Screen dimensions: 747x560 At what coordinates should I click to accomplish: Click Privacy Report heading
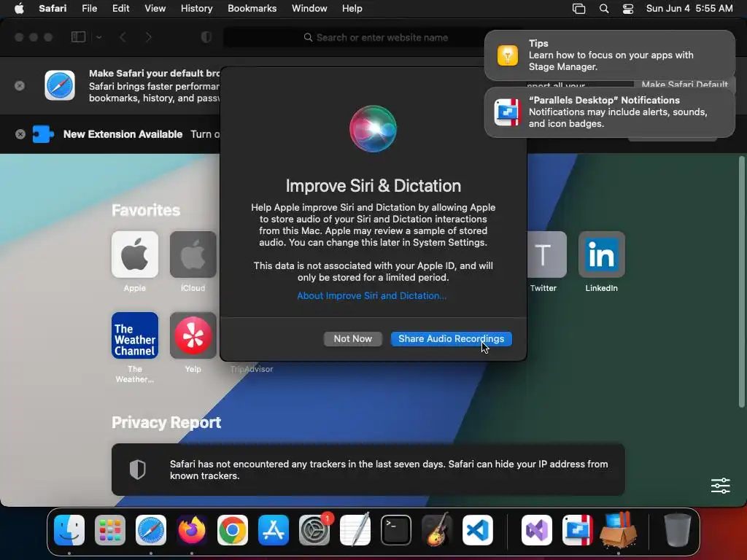coord(166,423)
